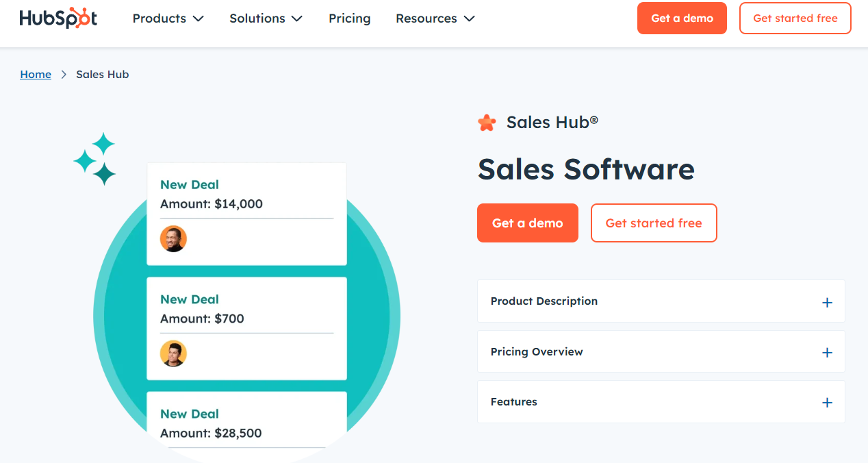This screenshot has height=463, width=868.
Task: Select Pricing in the top navigation
Action: (x=349, y=18)
